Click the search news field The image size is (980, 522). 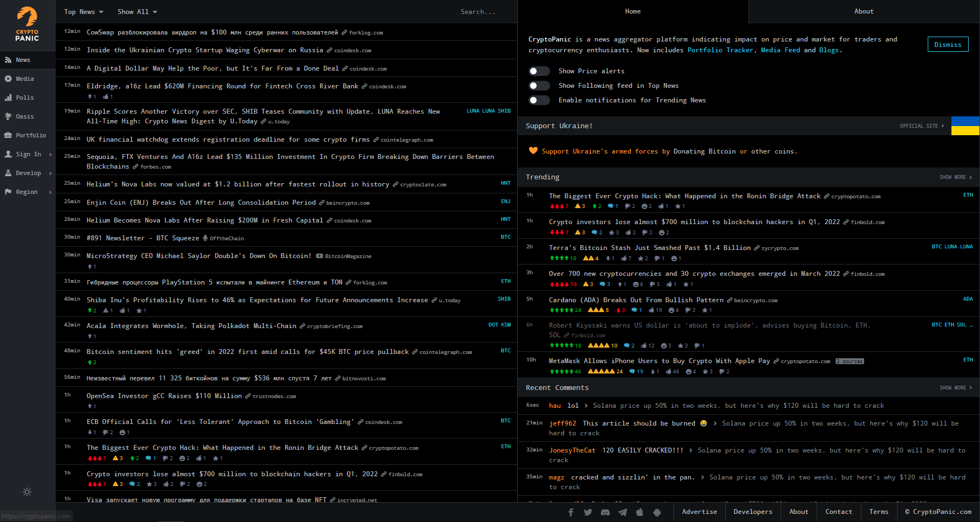tap(477, 12)
